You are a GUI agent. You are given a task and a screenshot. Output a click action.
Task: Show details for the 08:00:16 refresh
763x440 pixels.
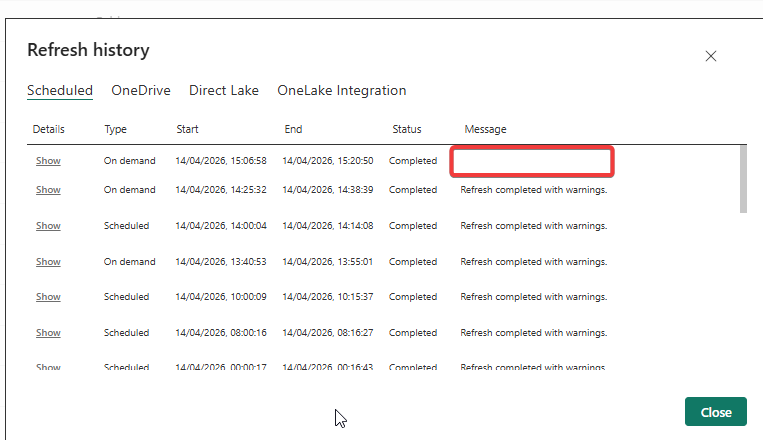click(48, 333)
